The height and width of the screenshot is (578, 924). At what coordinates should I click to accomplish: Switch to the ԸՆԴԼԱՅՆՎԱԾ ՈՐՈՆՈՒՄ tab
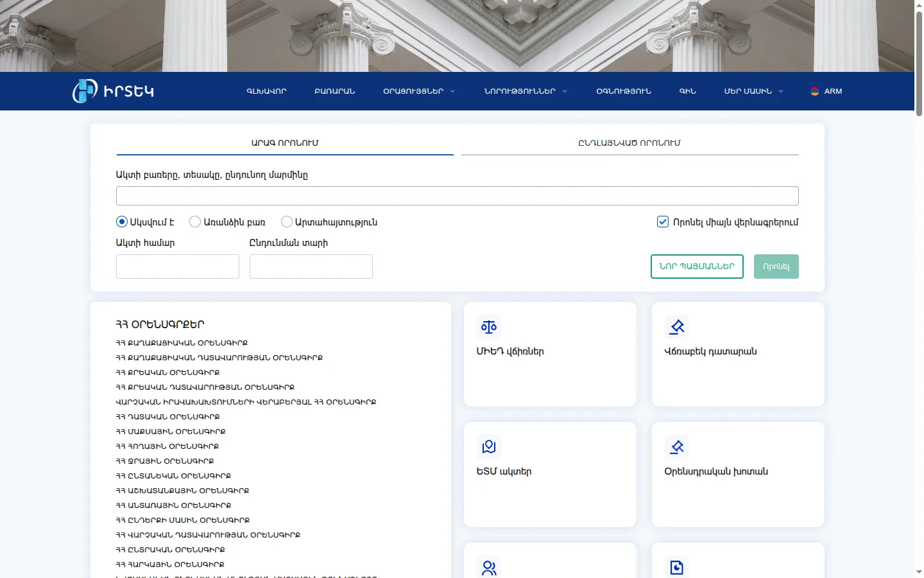(629, 143)
